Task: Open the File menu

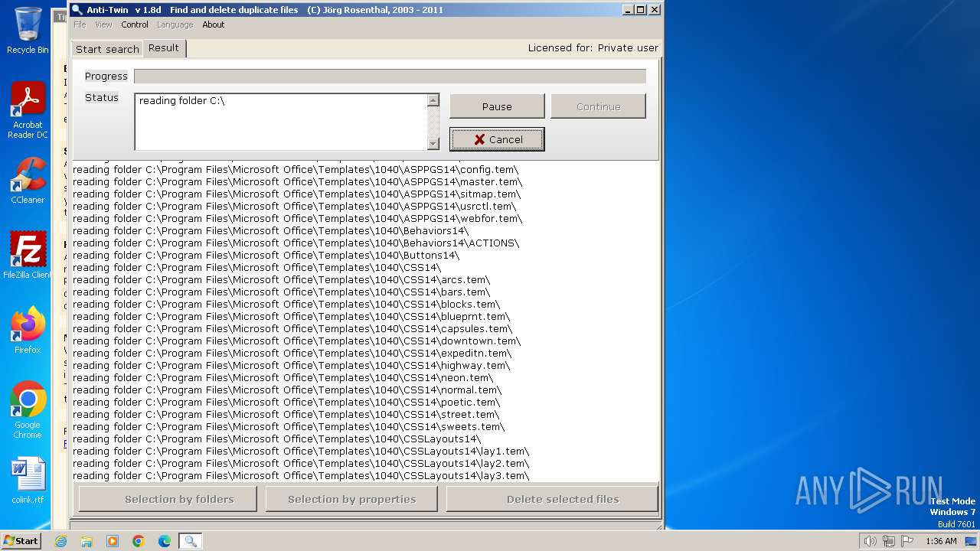Action: (x=80, y=24)
